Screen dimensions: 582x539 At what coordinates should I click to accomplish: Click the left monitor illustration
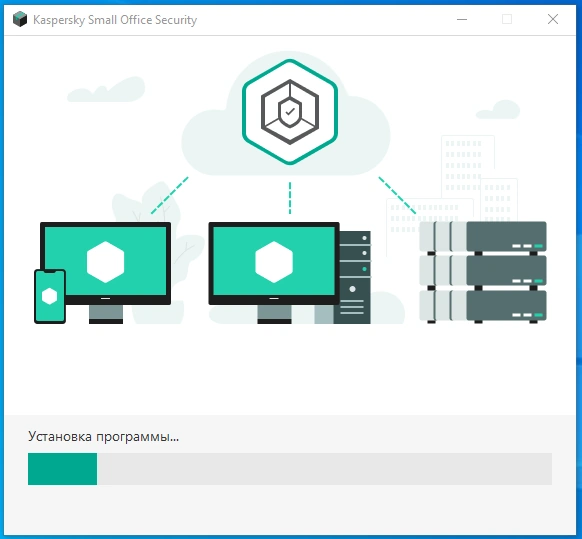coord(106,272)
